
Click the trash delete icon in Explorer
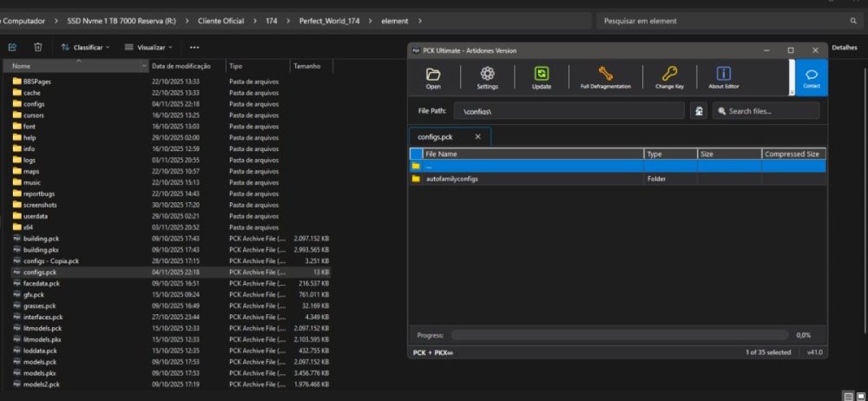click(x=37, y=47)
